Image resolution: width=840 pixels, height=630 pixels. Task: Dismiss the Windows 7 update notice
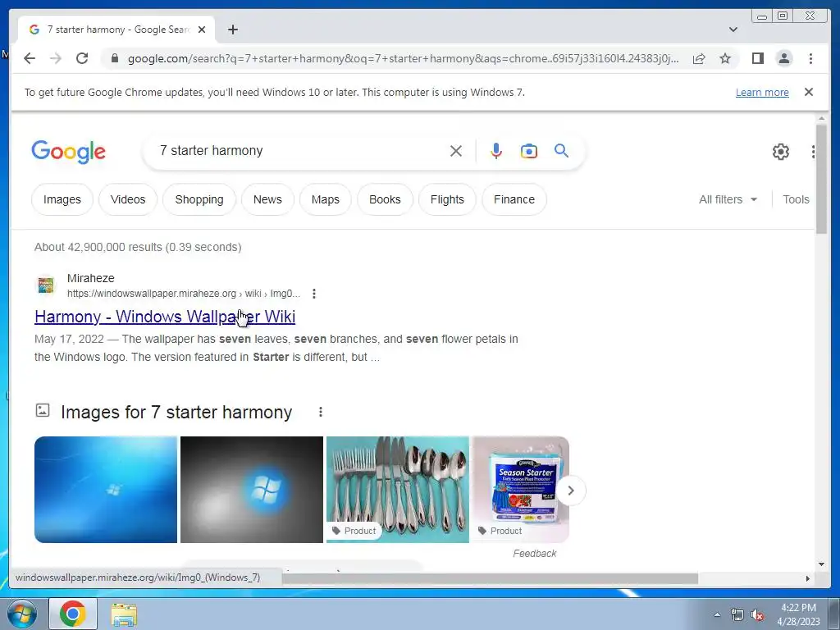pyautogui.click(x=808, y=92)
